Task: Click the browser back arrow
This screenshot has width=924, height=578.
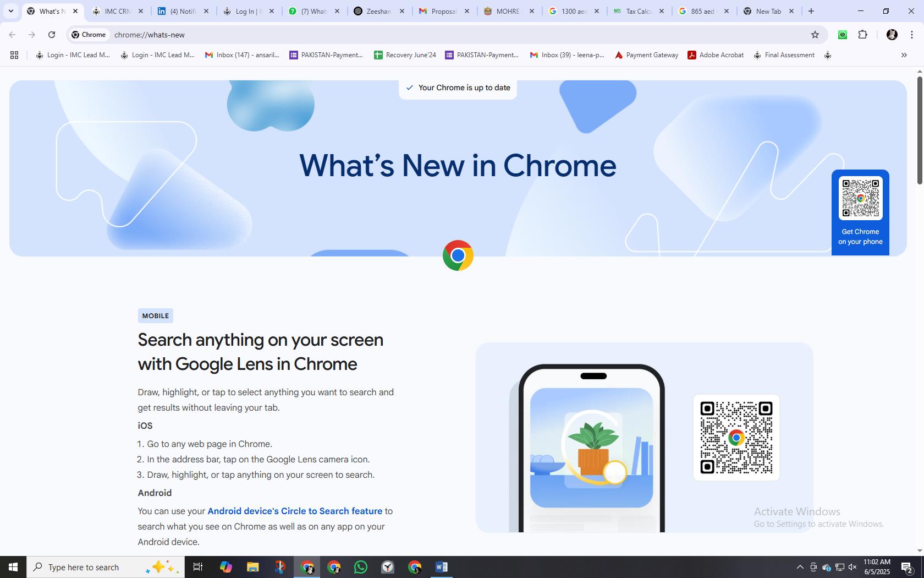Action: [x=12, y=35]
